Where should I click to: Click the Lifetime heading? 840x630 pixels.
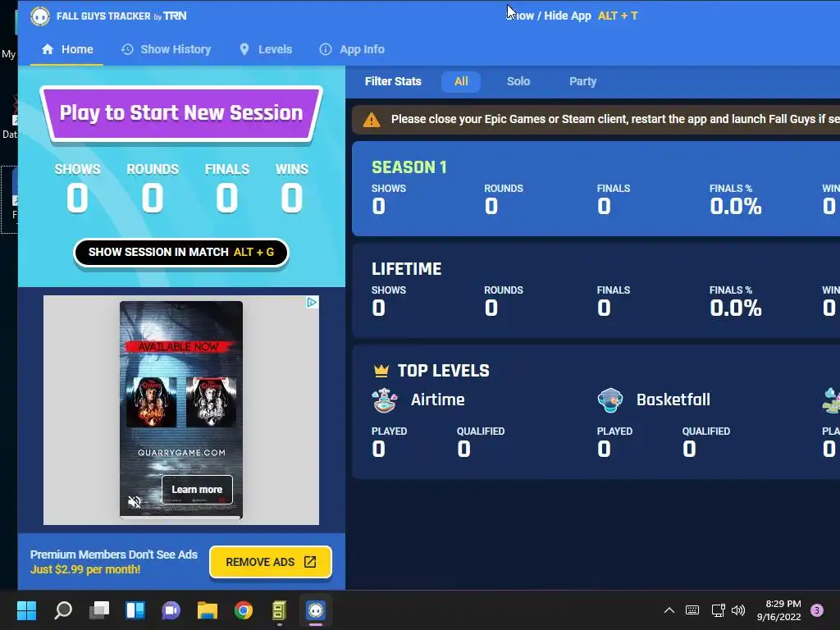(x=407, y=269)
